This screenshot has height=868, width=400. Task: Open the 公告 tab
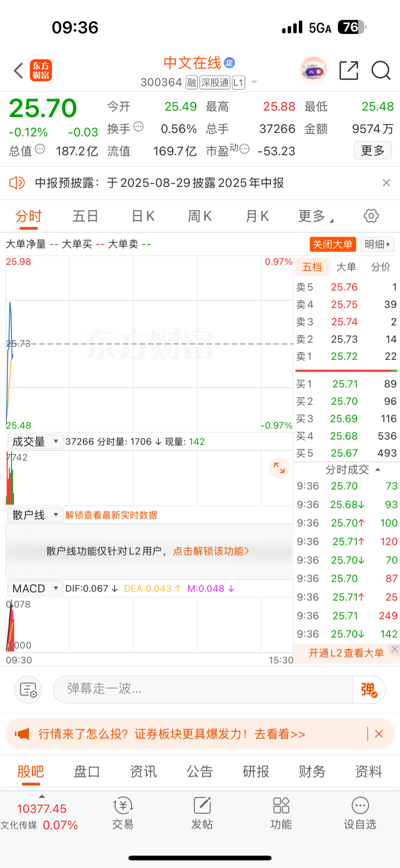200,772
